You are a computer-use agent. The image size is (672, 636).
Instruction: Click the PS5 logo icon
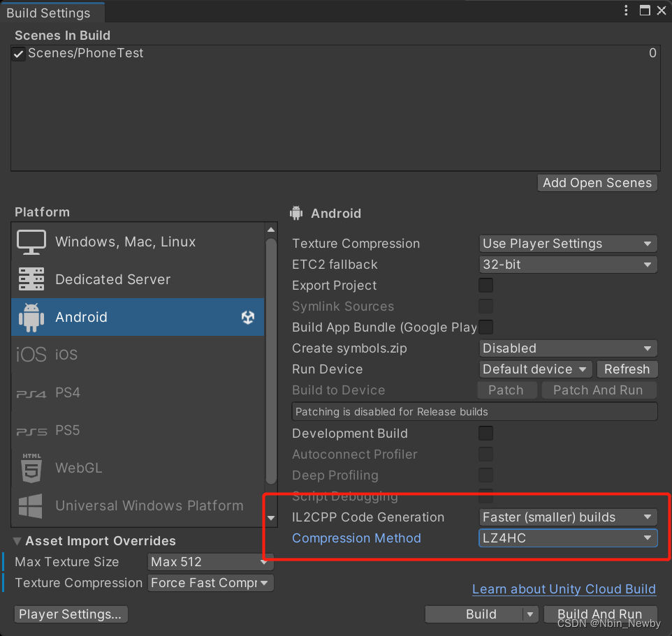(31, 431)
